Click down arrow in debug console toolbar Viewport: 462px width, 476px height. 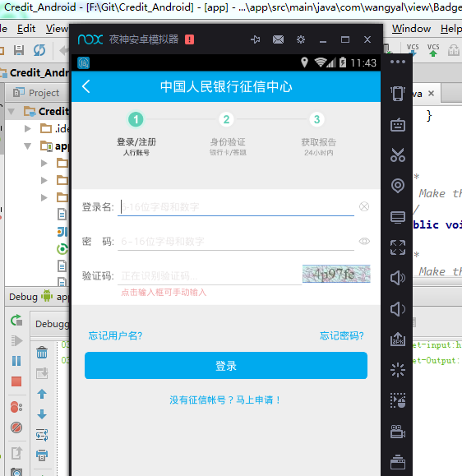(x=42, y=414)
